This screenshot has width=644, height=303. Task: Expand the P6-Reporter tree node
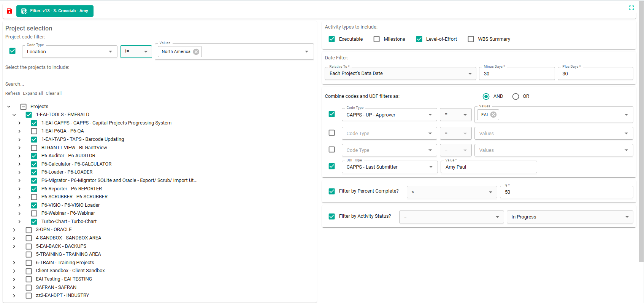point(19,189)
